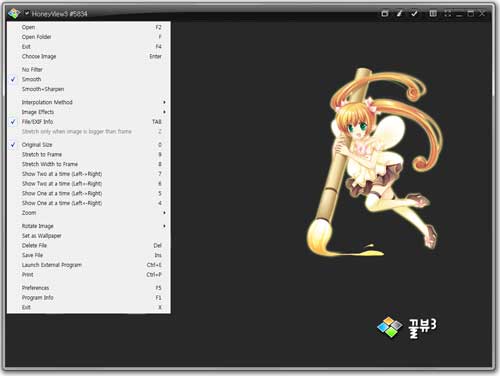This screenshot has height=376, width=500.
Task: Select the checked Original Size option
Action: (89, 145)
